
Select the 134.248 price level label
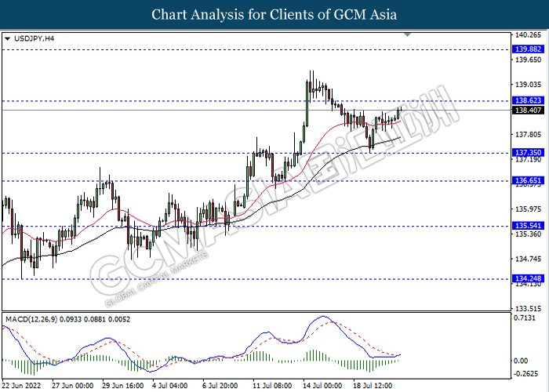528,278
